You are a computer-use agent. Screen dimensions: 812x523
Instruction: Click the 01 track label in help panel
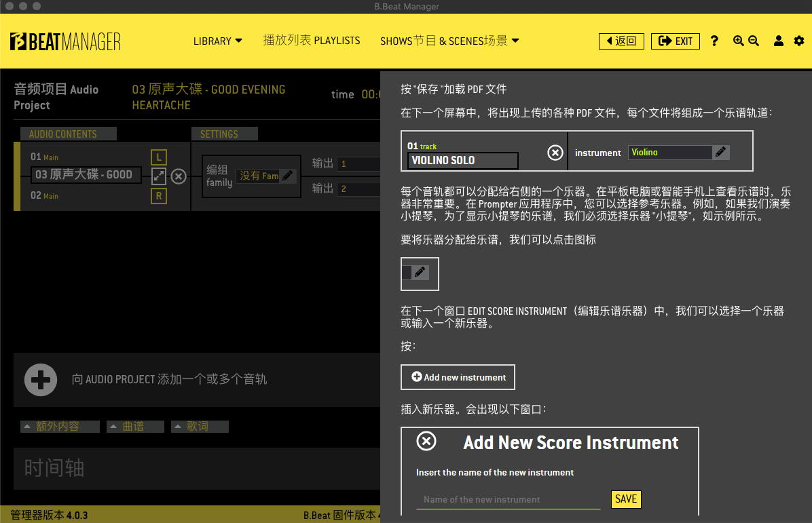pyautogui.click(x=422, y=147)
